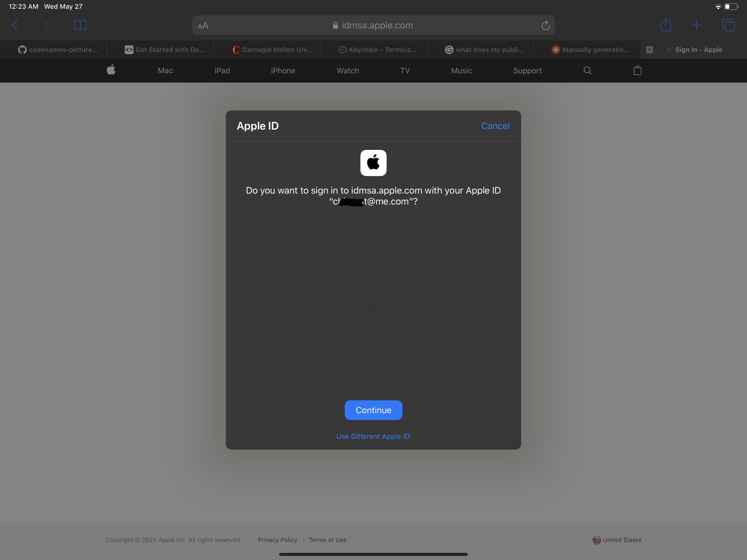This screenshot has height=560, width=747.
Task: Close the Manually generating tab
Action: click(649, 50)
